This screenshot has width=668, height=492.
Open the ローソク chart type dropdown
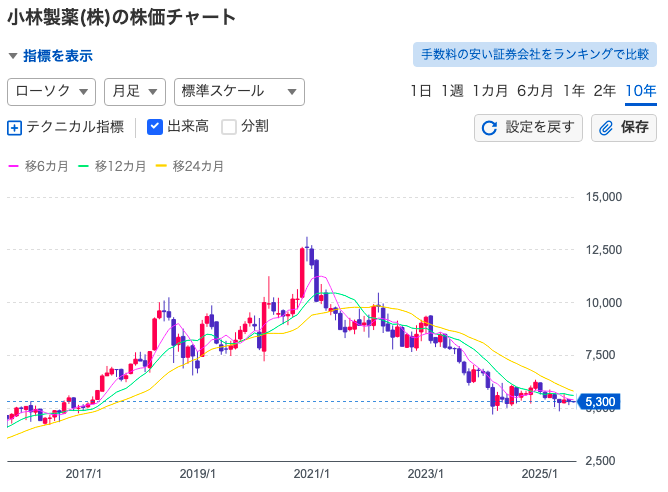(52, 92)
